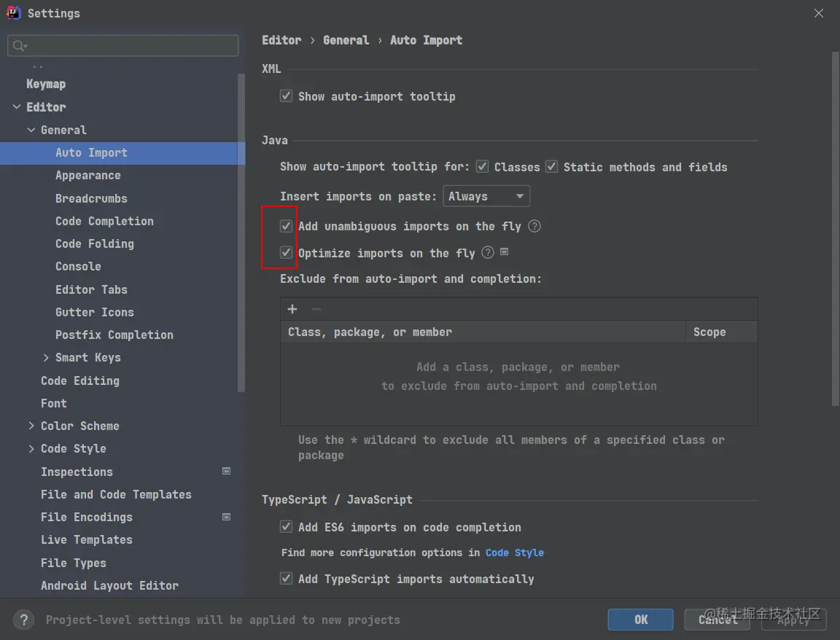The image size is (840, 640).
Task: Close the Settings dialog
Action: click(x=819, y=13)
